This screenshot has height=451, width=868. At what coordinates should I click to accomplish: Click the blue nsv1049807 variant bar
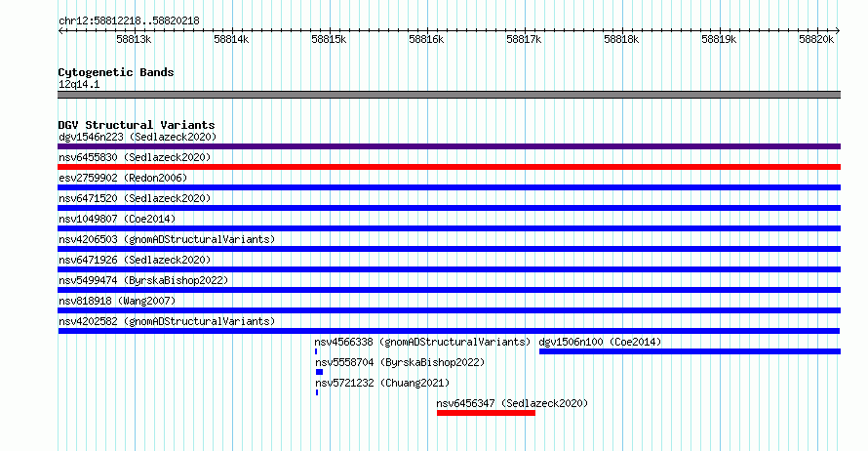pyautogui.click(x=449, y=228)
